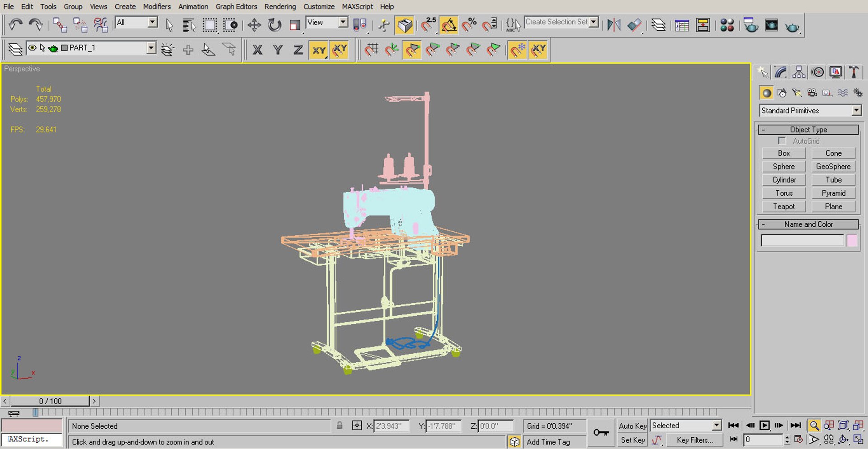Open the Modifiers menu

coord(157,6)
